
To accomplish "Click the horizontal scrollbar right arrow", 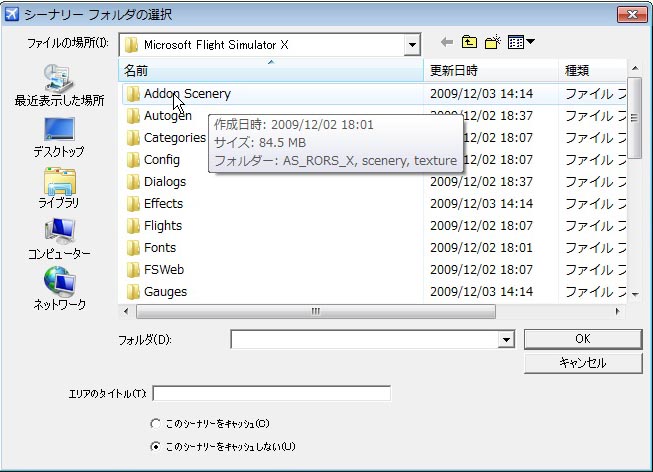I will (618, 311).
